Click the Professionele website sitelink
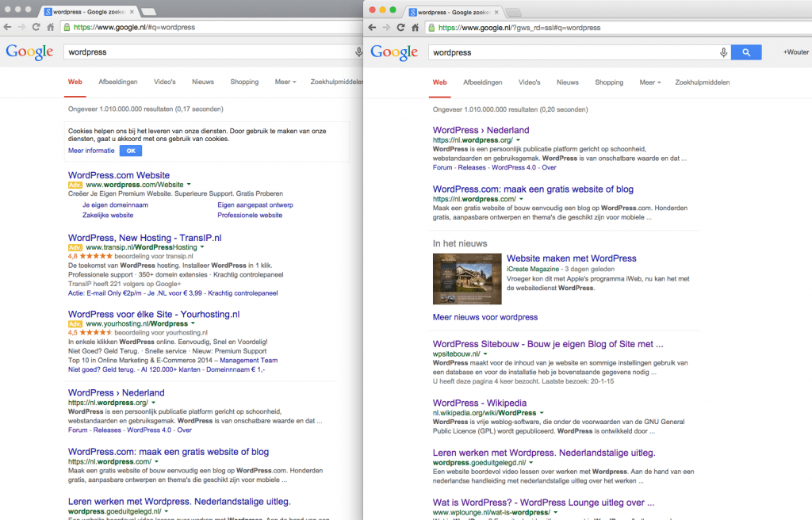Screen dimensions: 812x520 point(250,215)
